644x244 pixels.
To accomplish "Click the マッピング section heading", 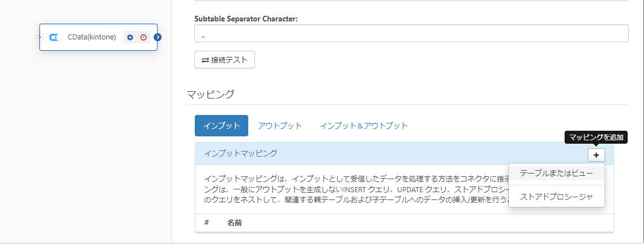I will point(210,94).
